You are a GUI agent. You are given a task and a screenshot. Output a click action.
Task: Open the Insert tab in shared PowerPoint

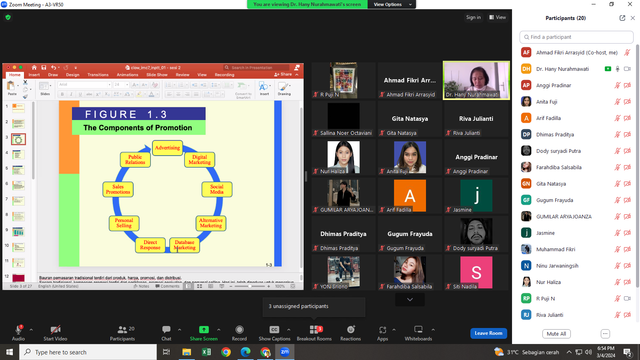click(34, 75)
